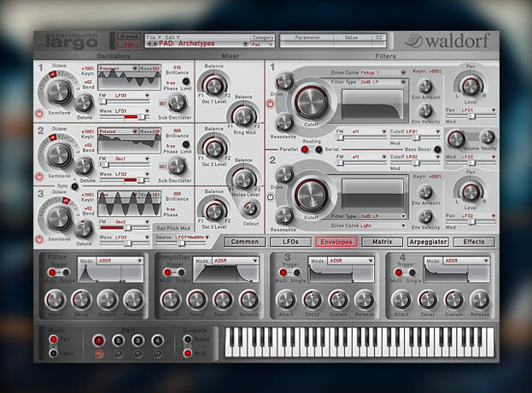Toggle the oscillator Sync switch
Screen dimensions: 532x393
(x=74, y=186)
